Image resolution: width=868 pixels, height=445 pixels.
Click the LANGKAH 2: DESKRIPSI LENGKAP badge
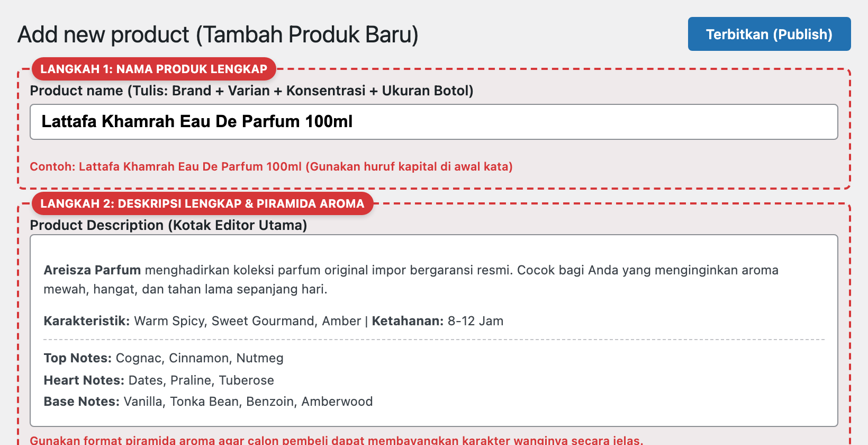[x=202, y=203]
